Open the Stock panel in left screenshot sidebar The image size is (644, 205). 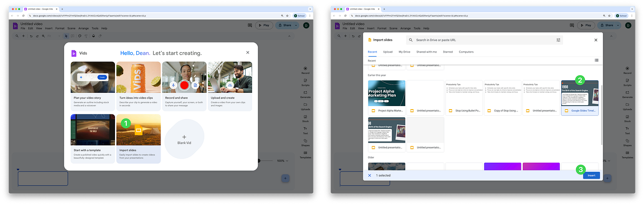pos(305,118)
